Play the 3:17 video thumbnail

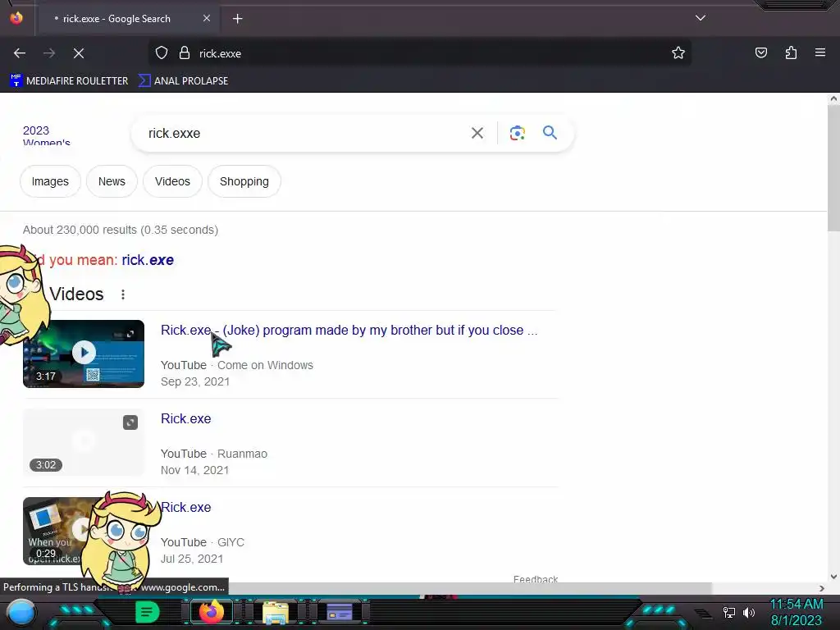pos(84,354)
